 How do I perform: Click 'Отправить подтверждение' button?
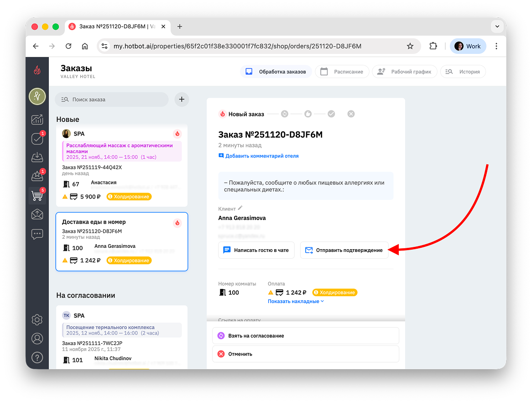[x=344, y=250]
